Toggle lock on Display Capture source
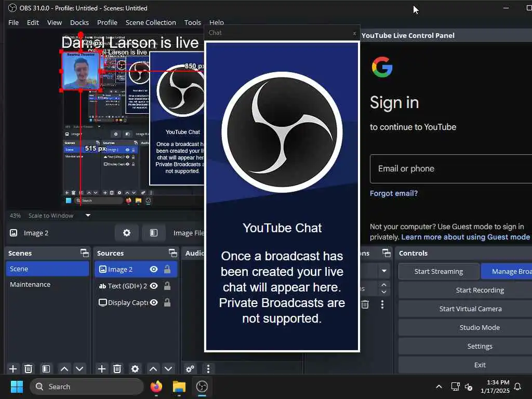The image size is (532, 399). click(167, 302)
